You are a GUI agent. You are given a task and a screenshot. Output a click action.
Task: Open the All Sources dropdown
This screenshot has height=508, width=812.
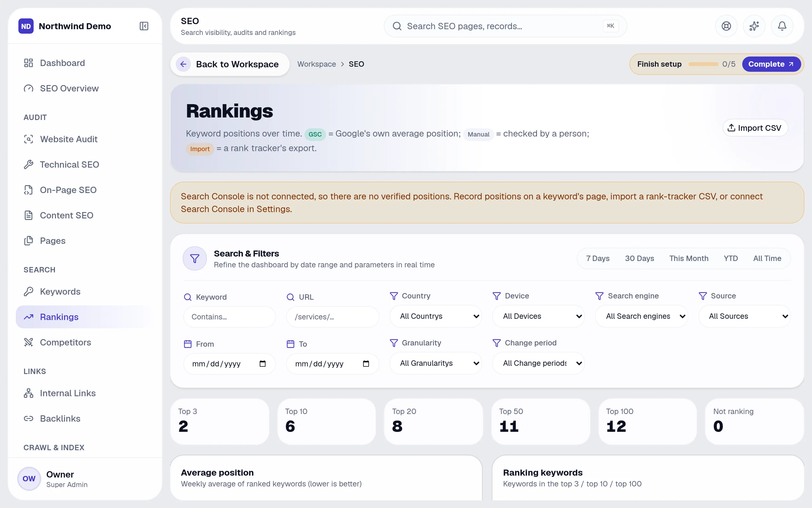[x=744, y=316]
